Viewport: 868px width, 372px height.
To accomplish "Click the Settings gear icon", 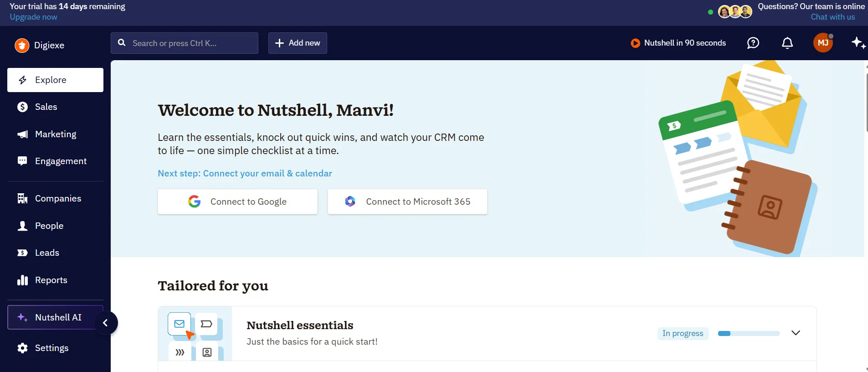I will click(22, 348).
